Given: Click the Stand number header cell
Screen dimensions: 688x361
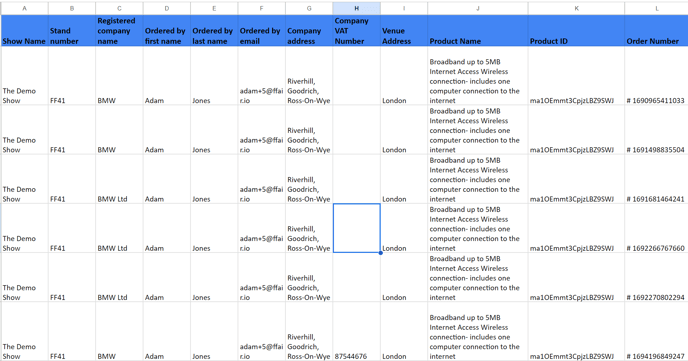Looking at the screenshot, I should click(72, 31).
